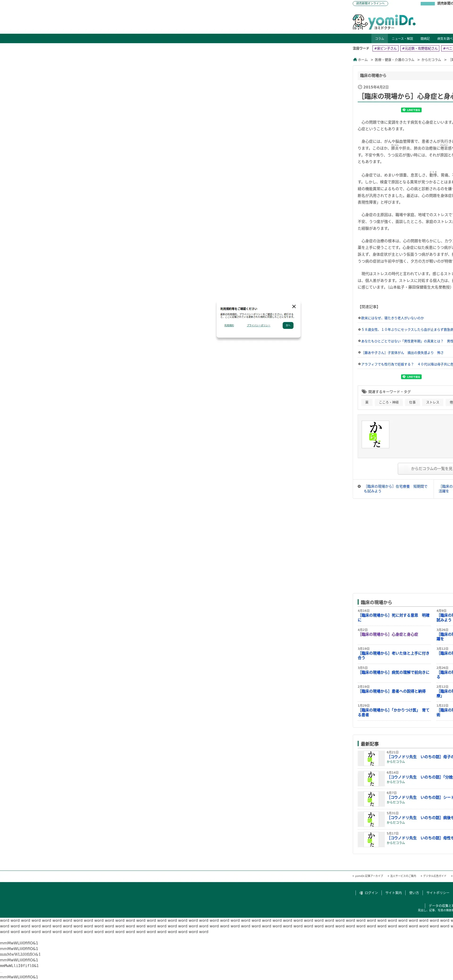Image resolution: width=453 pixels, height=980 pixels.
Task: Open the ニュース・解説 navigation tab
Action: [402, 39]
